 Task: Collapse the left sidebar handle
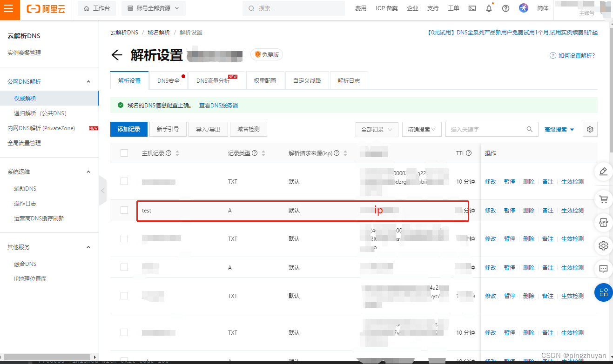coord(103,191)
